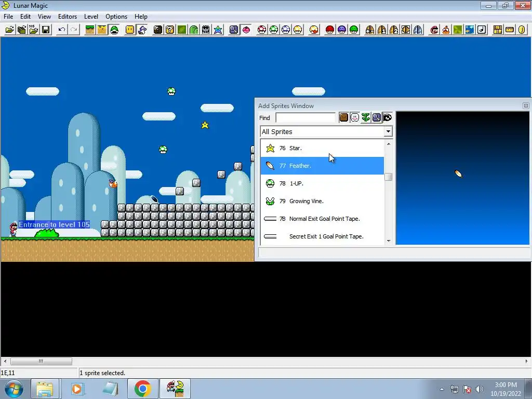Open the Edit menu
The width and height of the screenshot is (532, 399).
click(x=25, y=17)
